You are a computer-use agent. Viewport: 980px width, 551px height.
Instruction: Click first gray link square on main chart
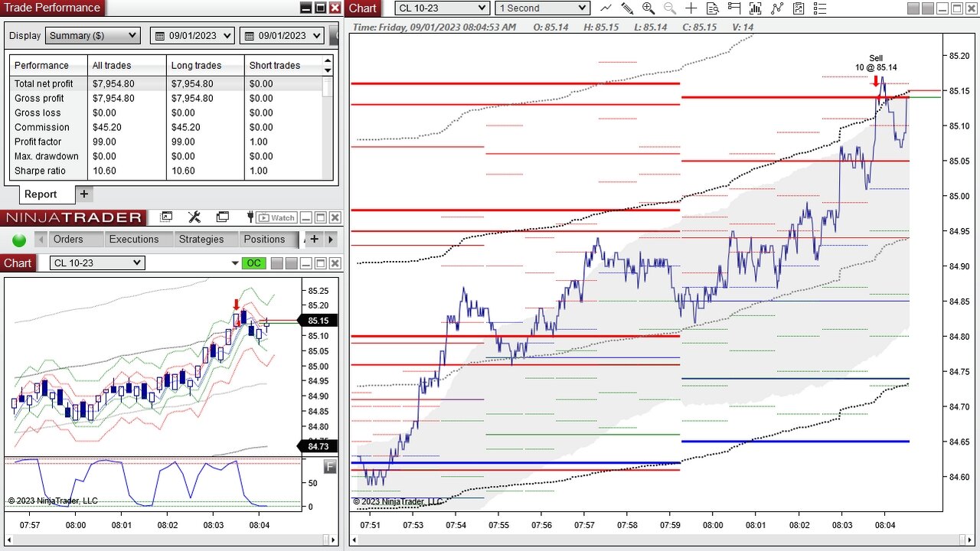point(914,8)
